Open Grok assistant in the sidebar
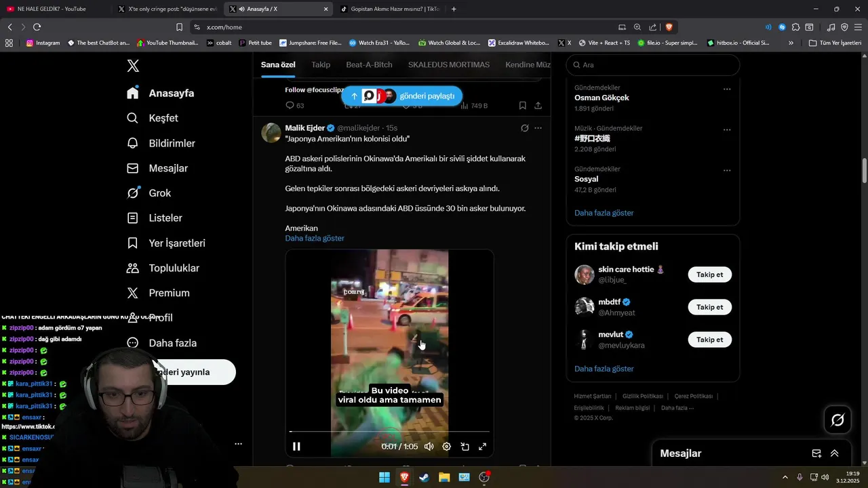868x488 pixels. tap(149, 193)
